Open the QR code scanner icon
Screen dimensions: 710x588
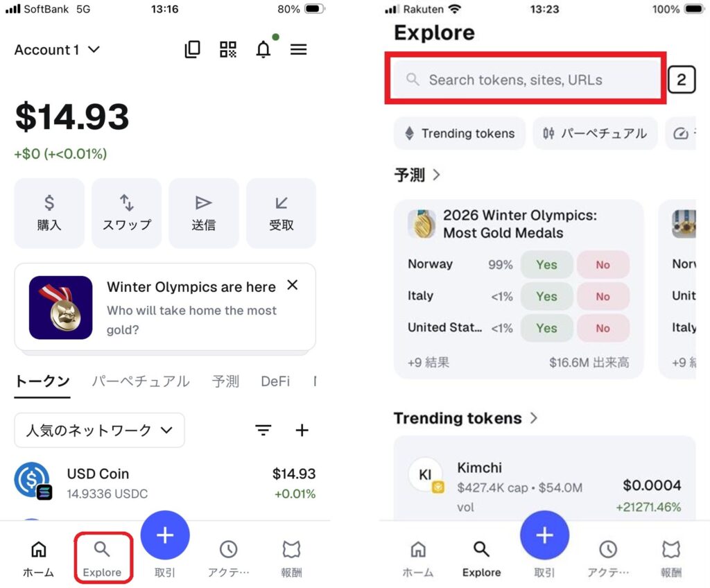coord(227,49)
